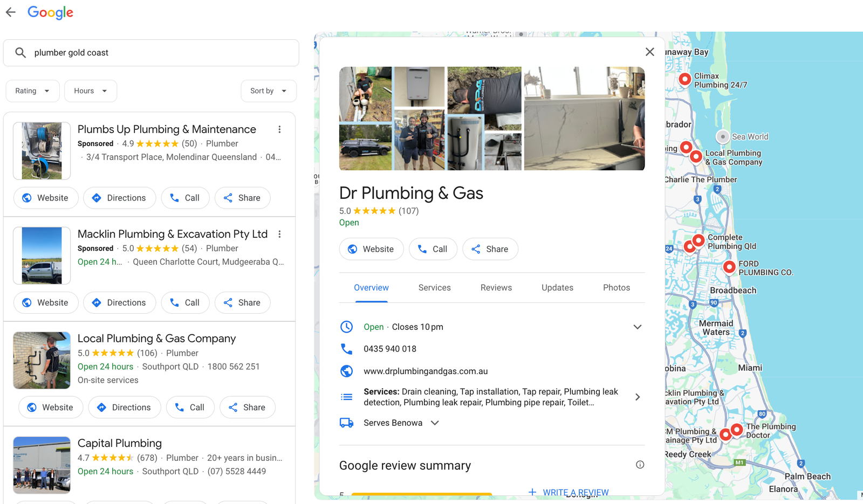Call Macklin Plumbing & Excavation
Screen dimensions: 863x504
[x=185, y=302]
